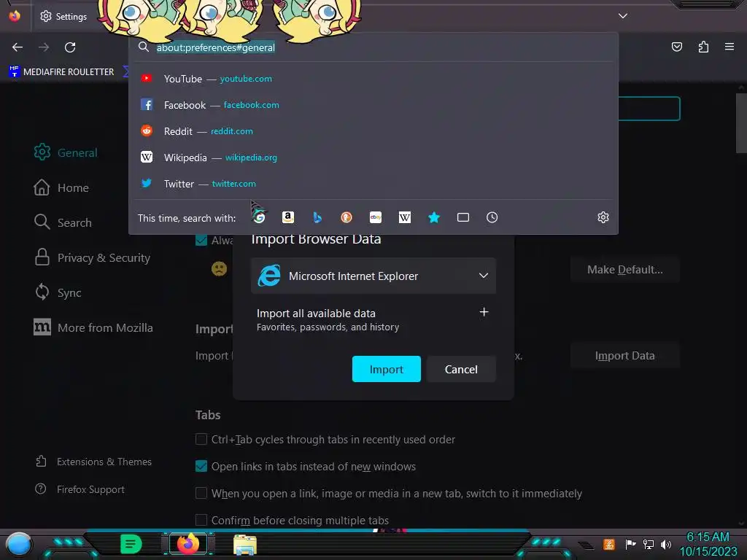Open volume control in system tray
Image resolution: width=747 pixels, height=560 pixels.
(x=666, y=544)
